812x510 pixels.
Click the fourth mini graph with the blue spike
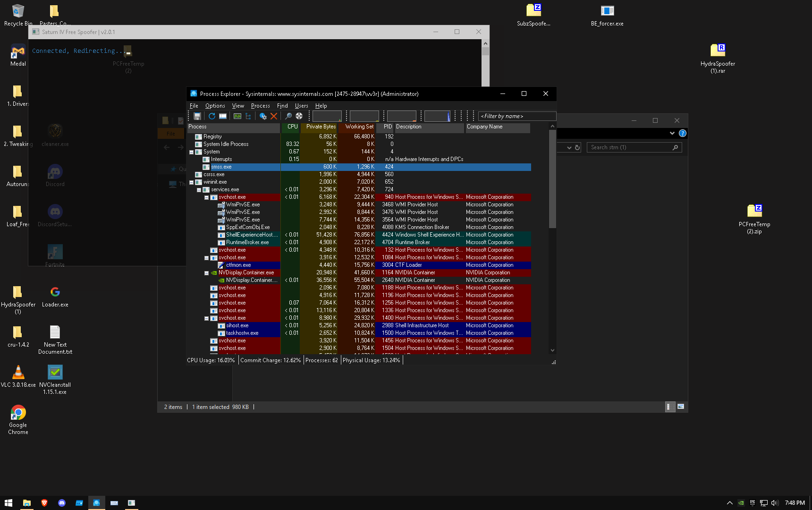pyautogui.click(x=437, y=116)
